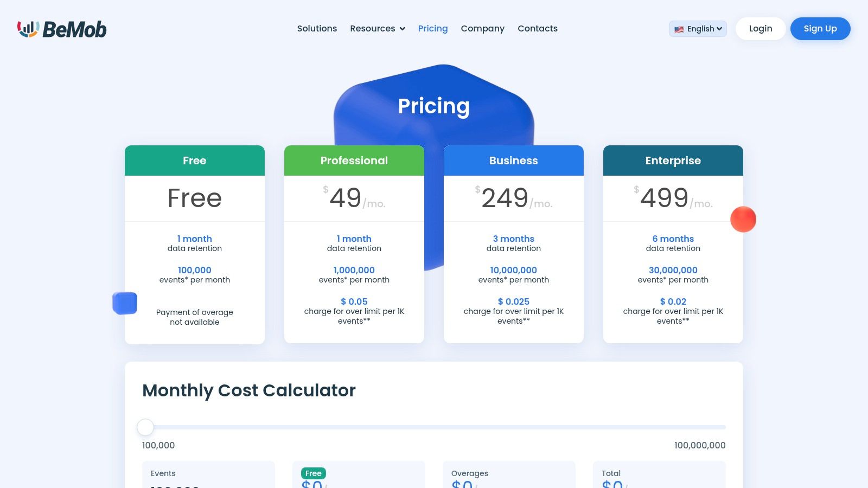Select the Pricing menu item
868x488 pixels.
[x=432, y=28]
